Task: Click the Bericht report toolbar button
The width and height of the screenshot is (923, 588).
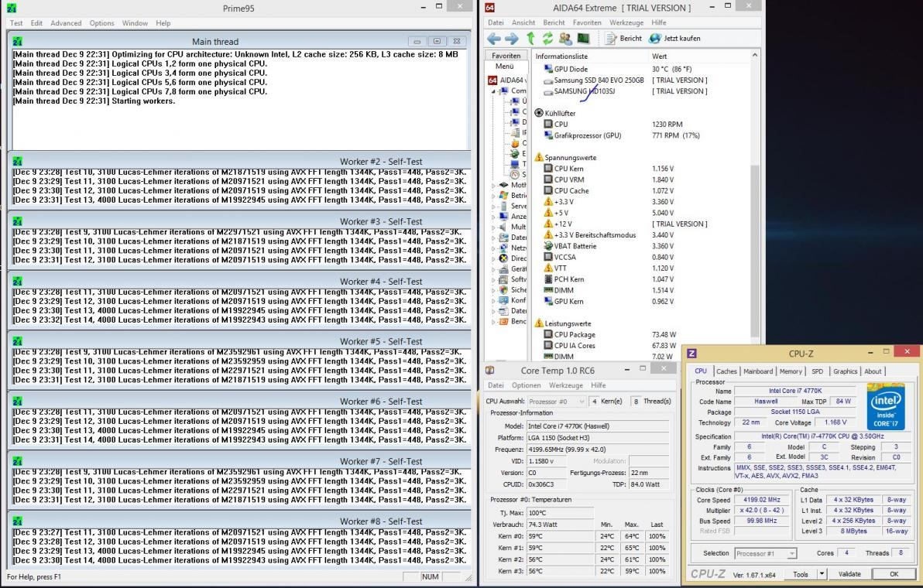Action: (623, 39)
